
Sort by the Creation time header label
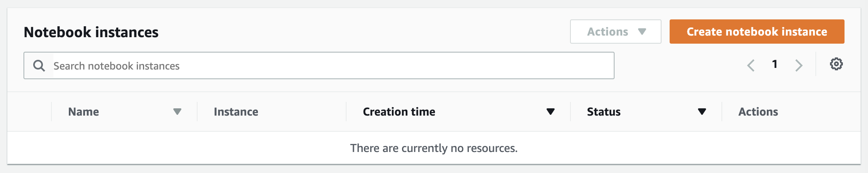coord(399,112)
